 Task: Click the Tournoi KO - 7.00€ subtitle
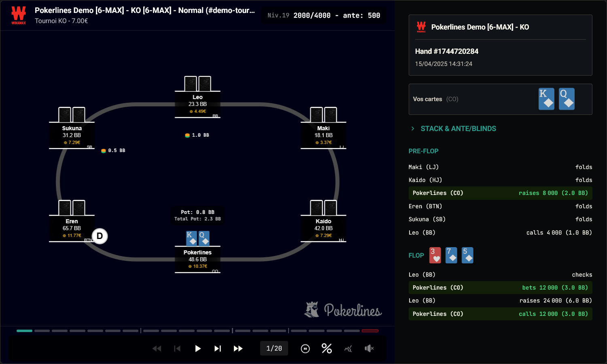61,21
